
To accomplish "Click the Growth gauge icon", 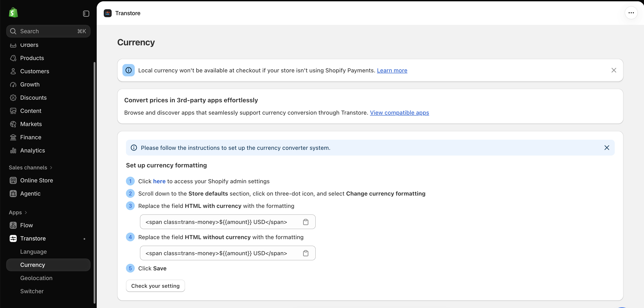I will coord(13,84).
